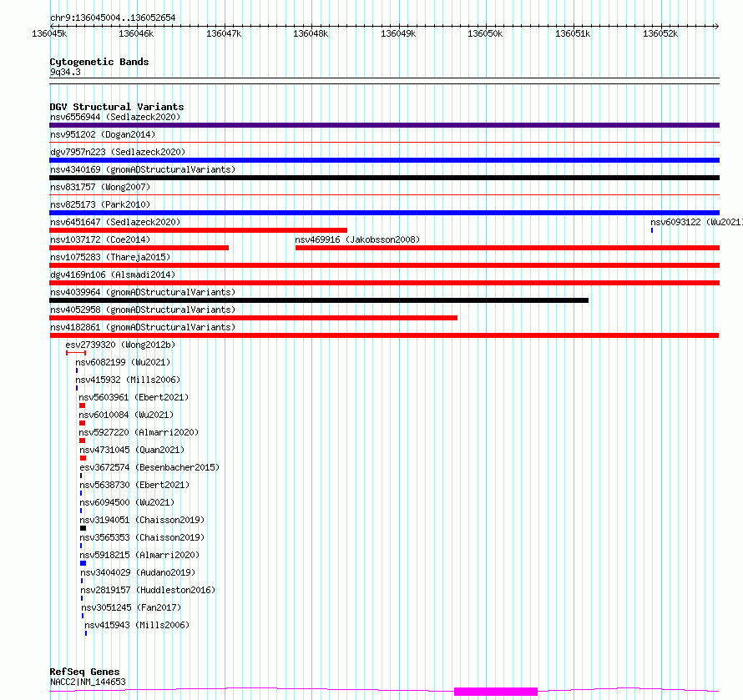
Task: Open nsv4340169 (gnomADStructuralVariants) label
Action: pos(143,169)
